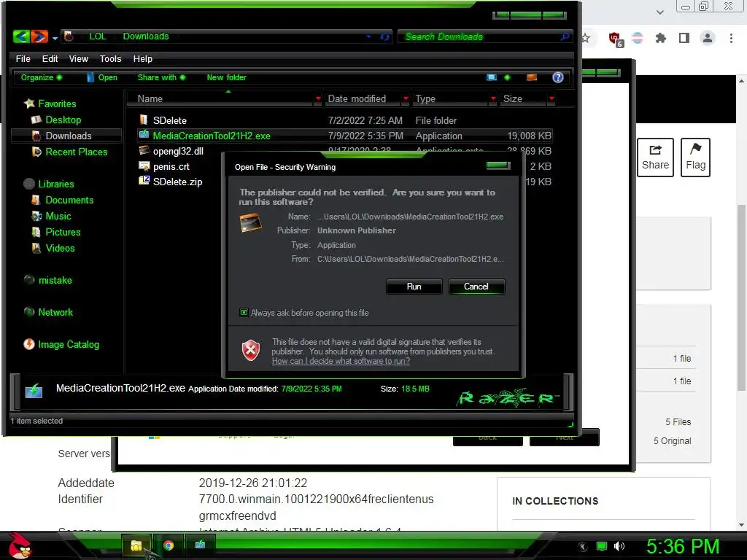This screenshot has height=560, width=747.
Task: Refresh the Downloads folder view
Action: [385, 36]
